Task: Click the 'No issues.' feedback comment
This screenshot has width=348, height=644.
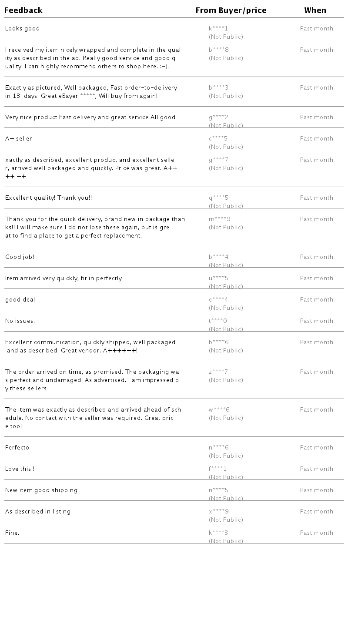Action: (x=20, y=321)
